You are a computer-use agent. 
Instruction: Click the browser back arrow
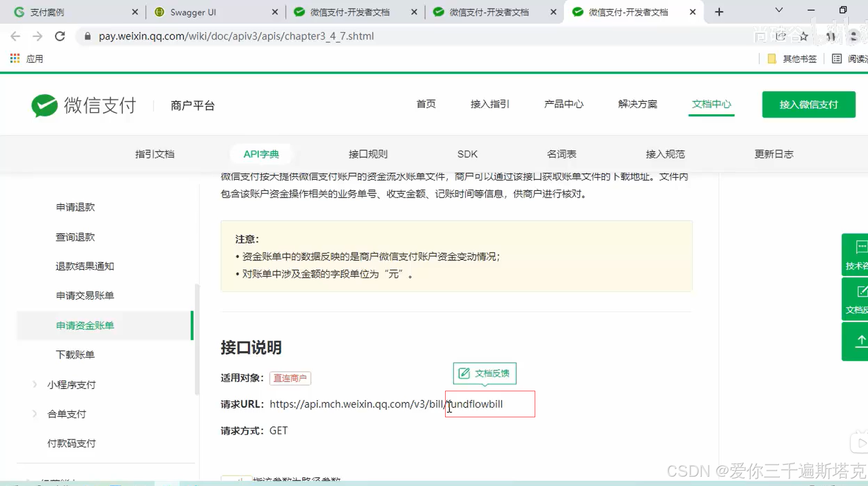[x=15, y=36]
